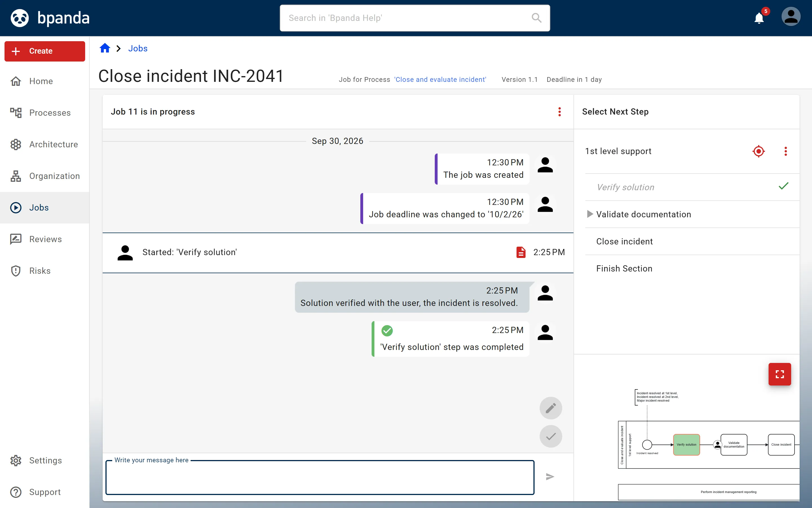This screenshot has width=812, height=508.
Task: Click the bpanda panda logo
Action: pos(19,18)
